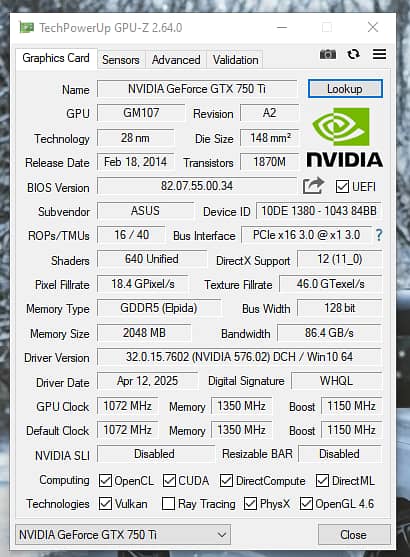
Task: Click Resizable BAR value Disabled
Action: click(339, 454)
